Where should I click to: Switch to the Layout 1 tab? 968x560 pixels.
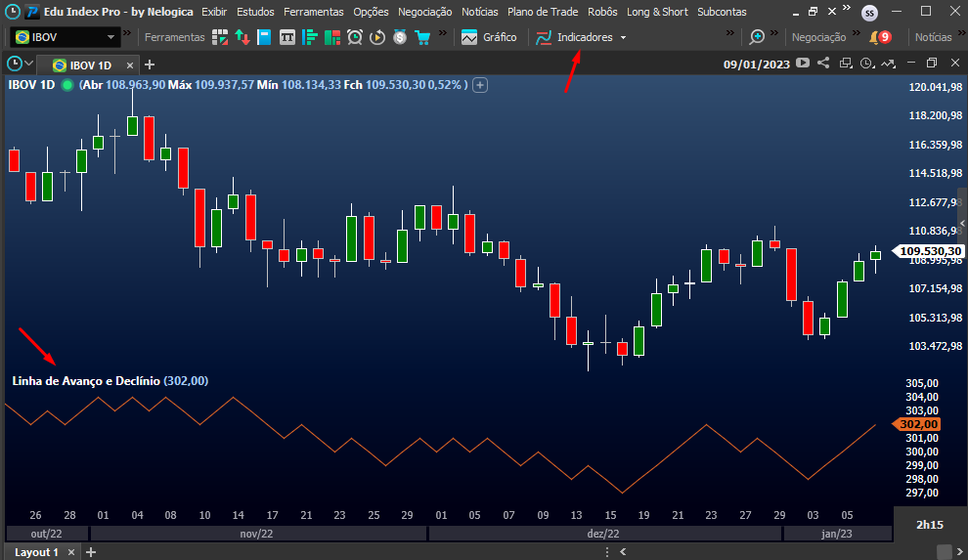36,552
